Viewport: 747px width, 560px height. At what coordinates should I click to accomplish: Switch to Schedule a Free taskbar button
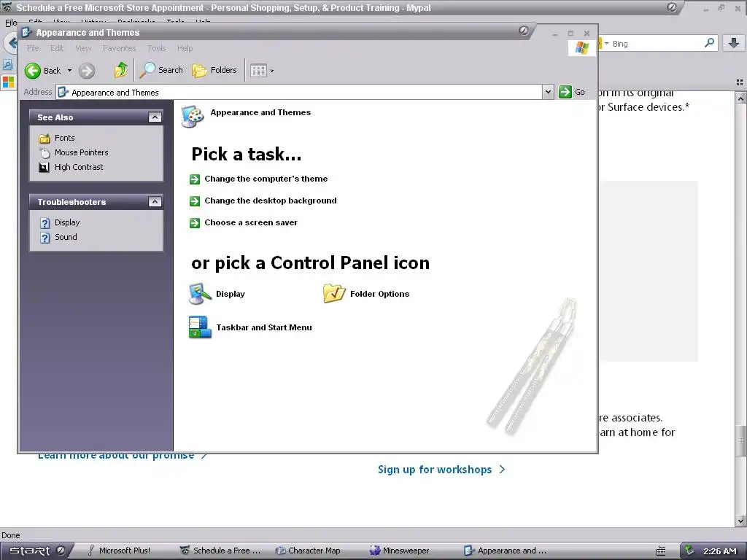(220, 551)
